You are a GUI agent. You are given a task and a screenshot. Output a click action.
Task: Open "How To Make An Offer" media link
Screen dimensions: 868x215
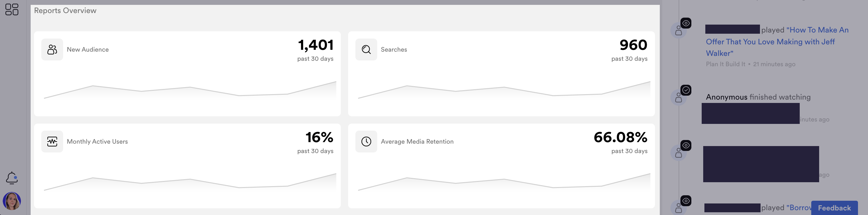[777, 41]
